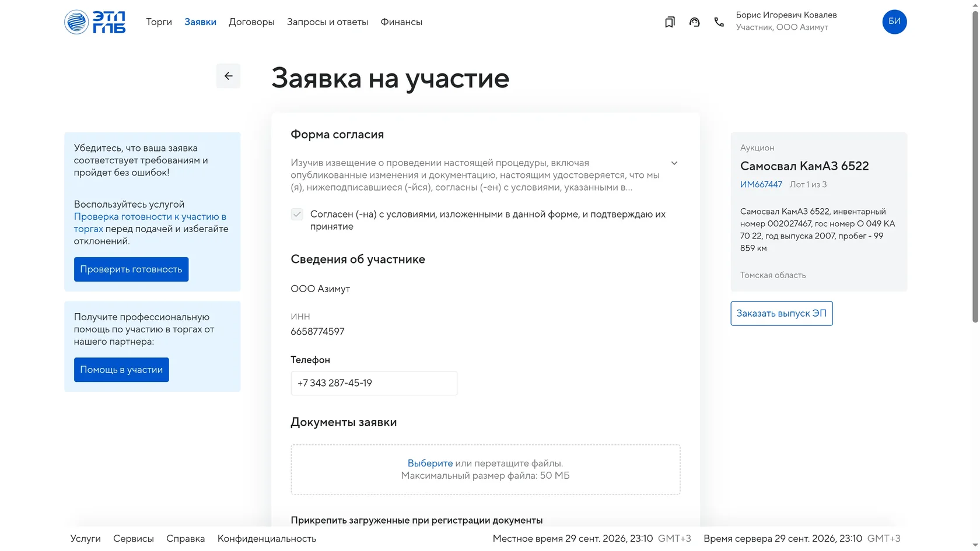Viewport: 980px width, 551px height.
Task: Click Томская область region text
Action: tap(773, 275)
